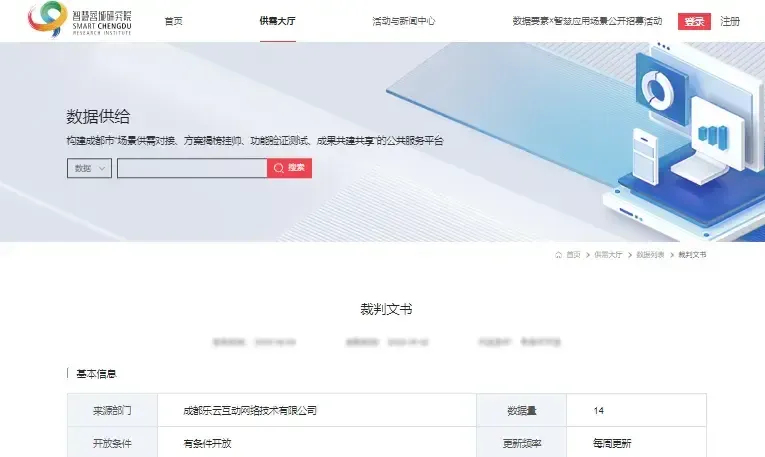
Task: Focus the search text input field
Action: click(x=192, y=168)
